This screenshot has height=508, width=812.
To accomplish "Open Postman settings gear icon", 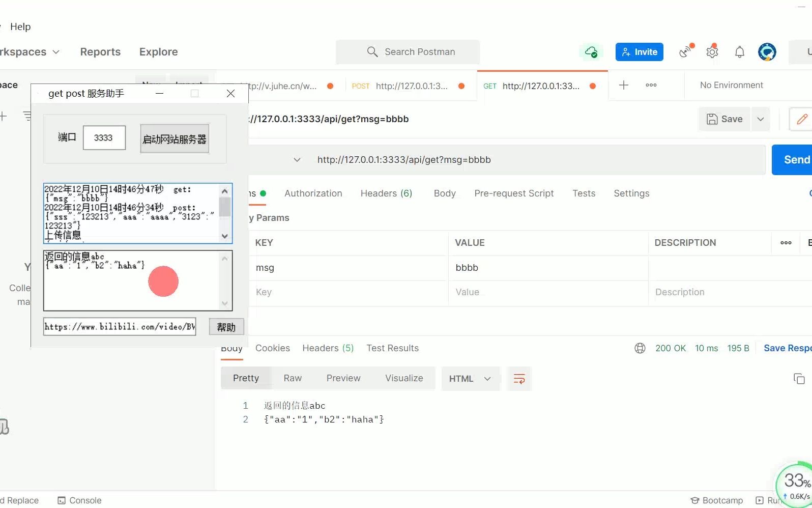I will [x=712, y=52].
